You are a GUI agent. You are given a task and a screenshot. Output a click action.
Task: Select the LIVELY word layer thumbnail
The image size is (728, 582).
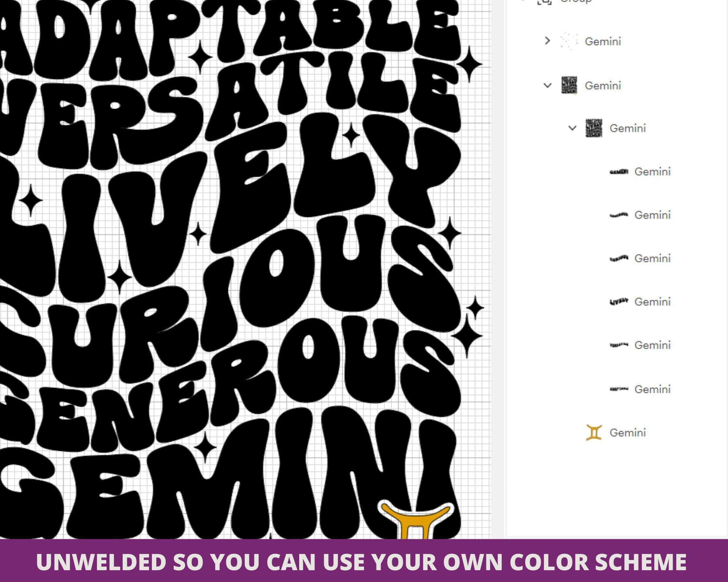(618, 302)
